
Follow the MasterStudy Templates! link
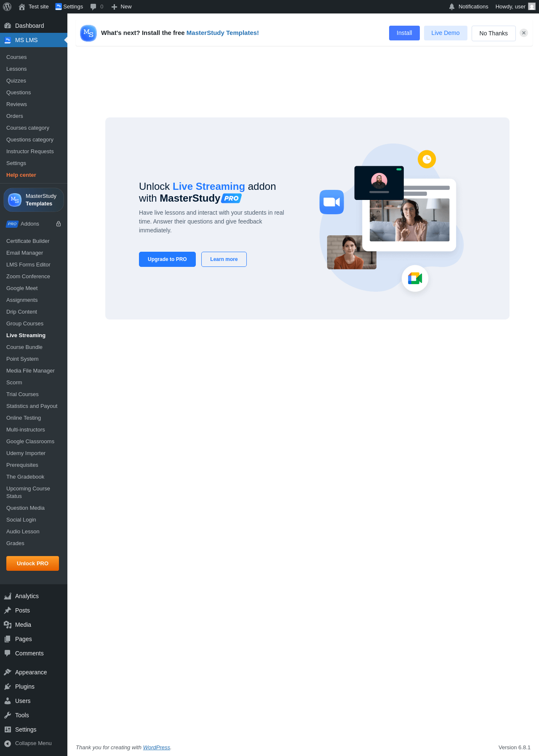click(222, 33)
